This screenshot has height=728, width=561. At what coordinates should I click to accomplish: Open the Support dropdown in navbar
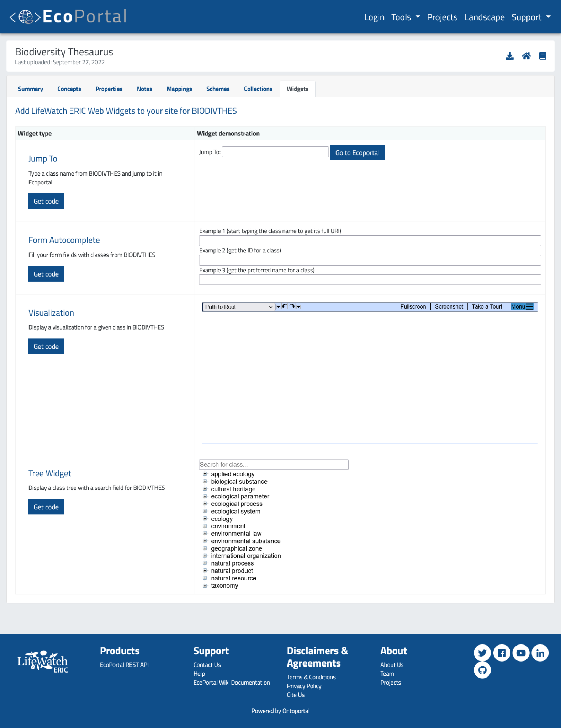(531, 17)
